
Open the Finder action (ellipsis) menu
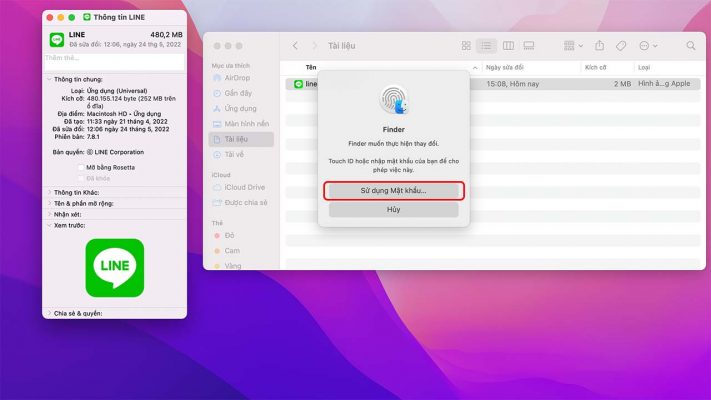point(648,46)
